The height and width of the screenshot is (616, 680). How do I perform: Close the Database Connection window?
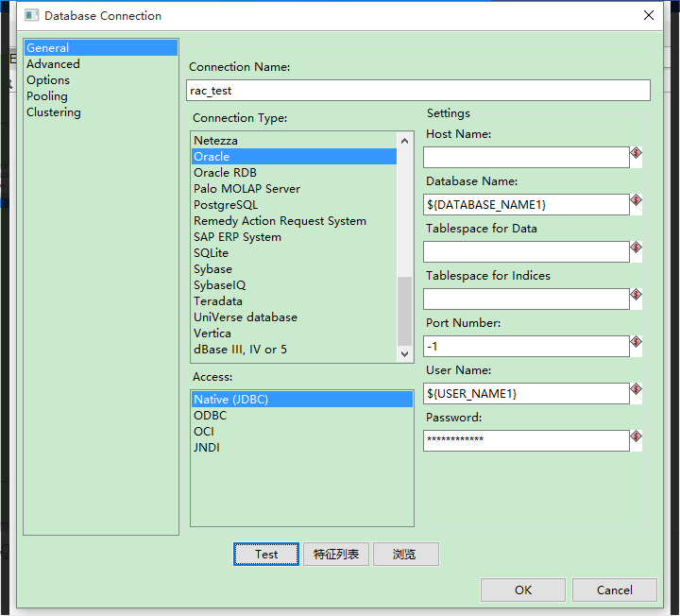(x=648, y=16)
